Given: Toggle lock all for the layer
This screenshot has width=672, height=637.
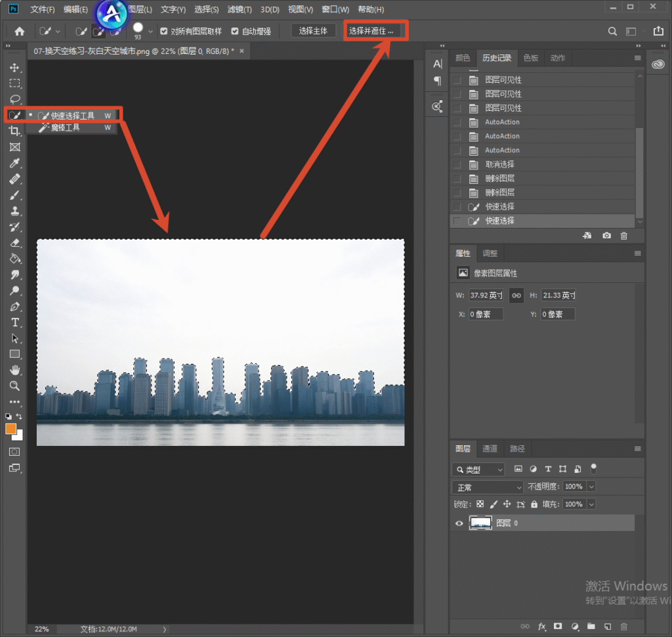Looking at the screenshot, I should click(534, 504).
